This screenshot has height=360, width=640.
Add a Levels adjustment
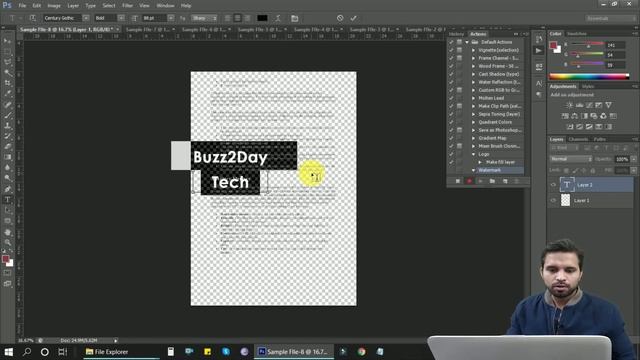coord(579,105)
